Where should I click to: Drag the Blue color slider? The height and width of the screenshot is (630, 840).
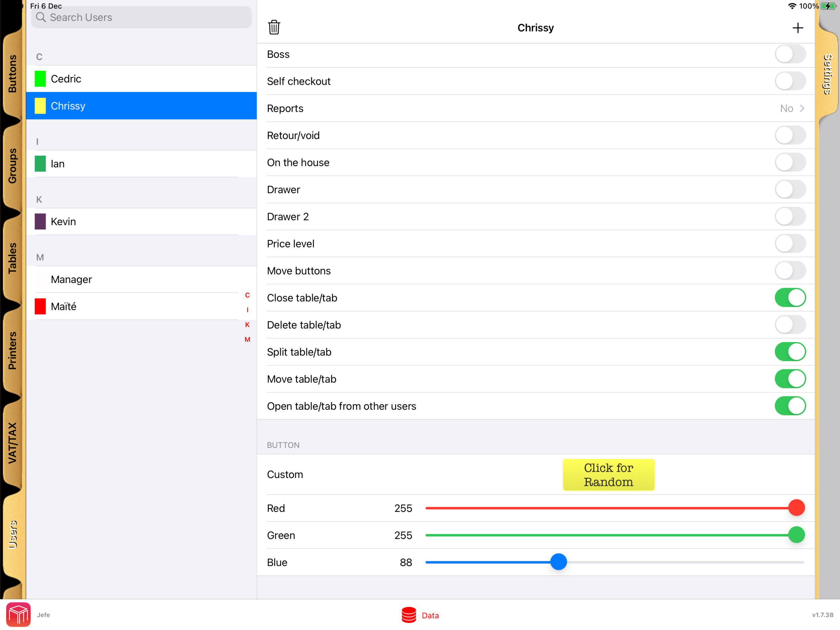[558, 562]
